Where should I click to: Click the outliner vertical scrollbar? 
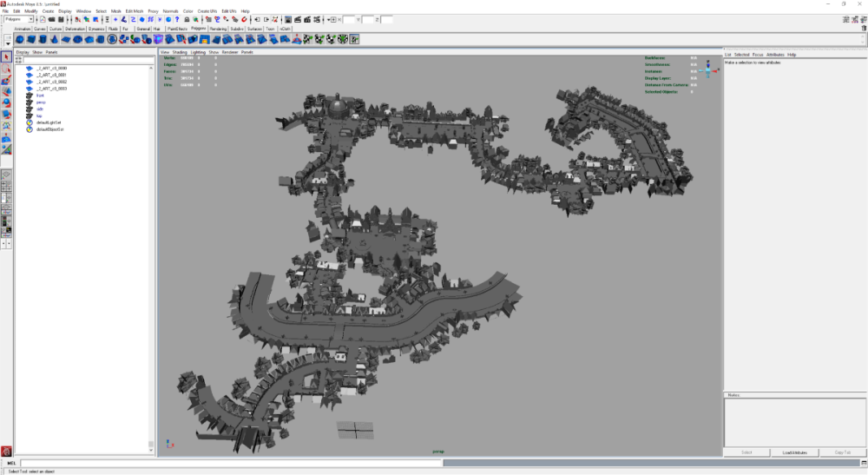(x=150, y=258)
